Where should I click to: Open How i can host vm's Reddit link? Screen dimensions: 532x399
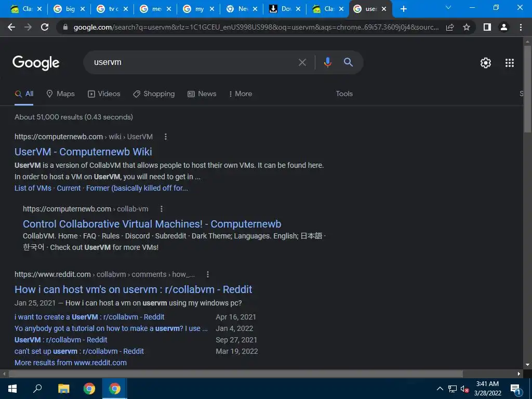(134, 290)
